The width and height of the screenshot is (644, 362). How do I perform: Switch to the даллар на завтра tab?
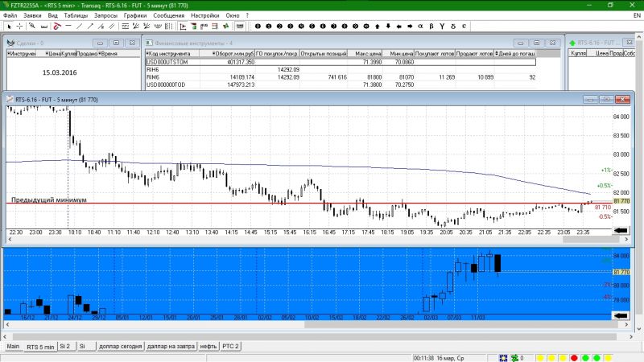[171, 346]
